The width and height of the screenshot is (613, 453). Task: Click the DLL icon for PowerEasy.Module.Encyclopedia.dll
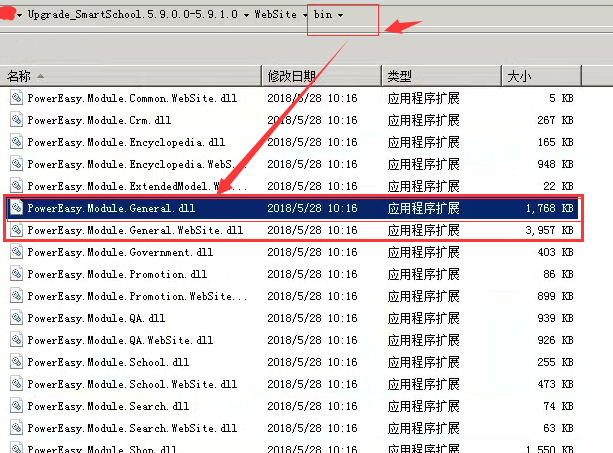[16, 142]
